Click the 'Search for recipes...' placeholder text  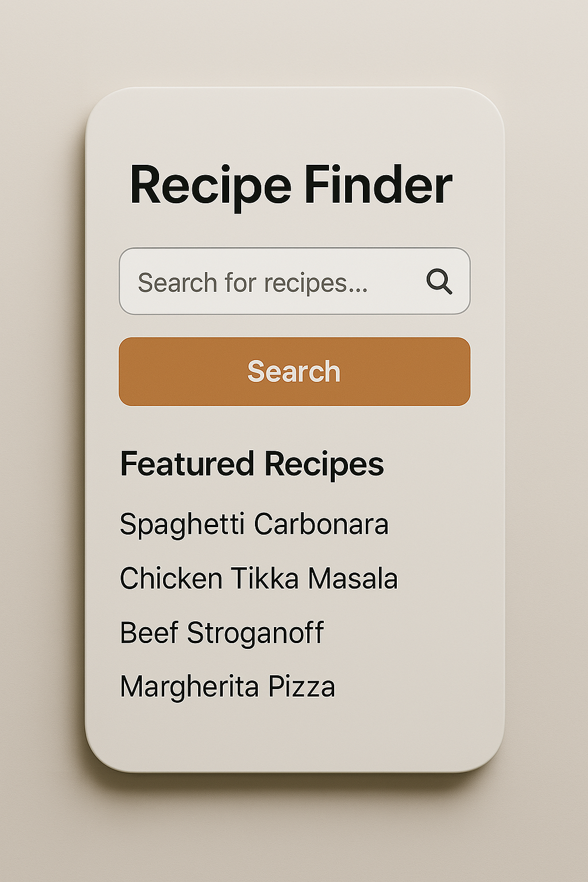[253, 283]
